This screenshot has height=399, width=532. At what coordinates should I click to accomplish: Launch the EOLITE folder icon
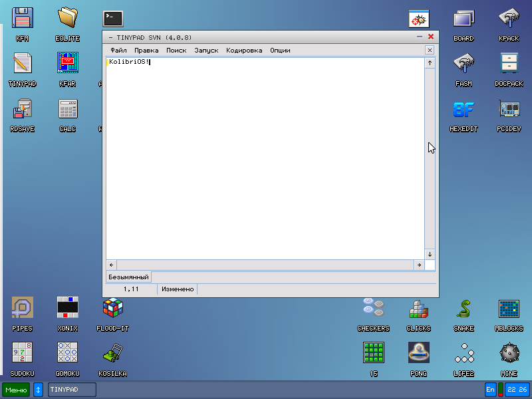(x=67, y=18)
